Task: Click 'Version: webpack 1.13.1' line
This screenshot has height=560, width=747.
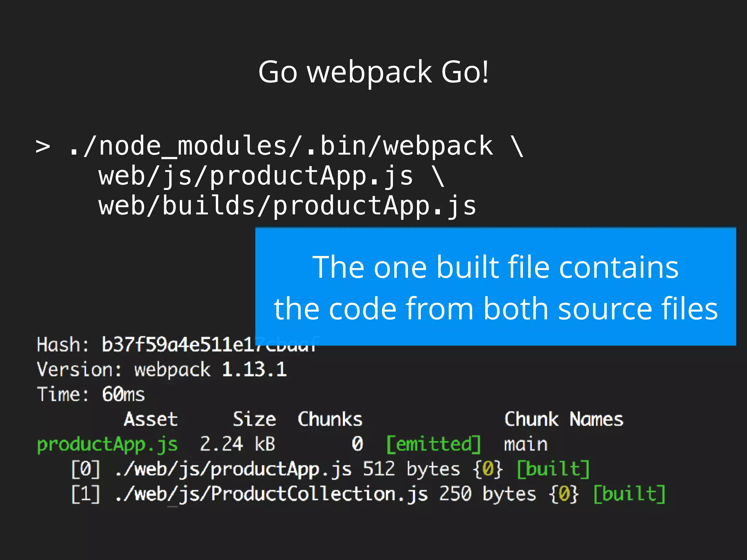Action: (x=162, y=370)
